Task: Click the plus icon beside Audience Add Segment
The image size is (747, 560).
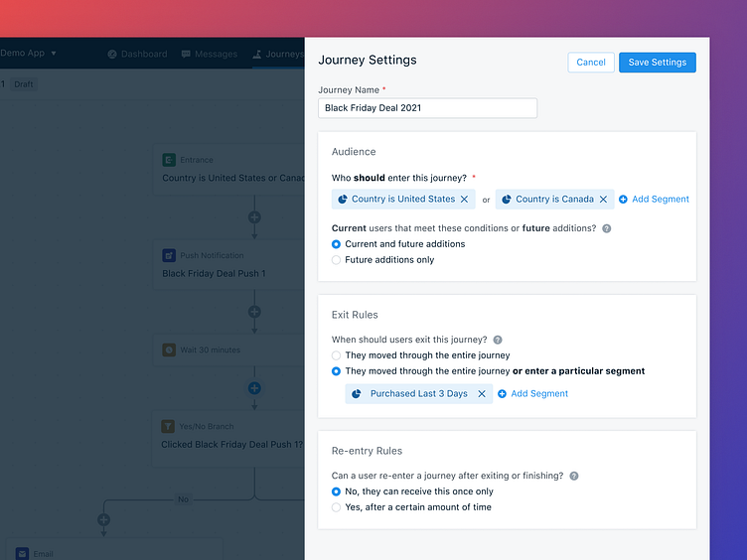Action: [623, 199]
